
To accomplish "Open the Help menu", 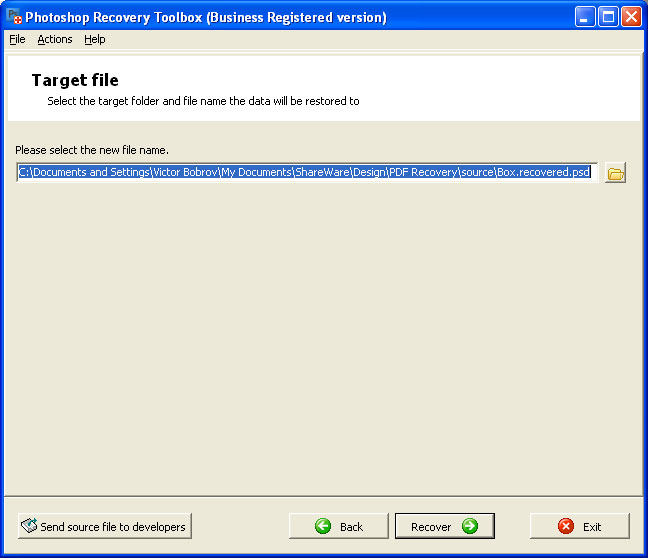I will tap(95, 39).
